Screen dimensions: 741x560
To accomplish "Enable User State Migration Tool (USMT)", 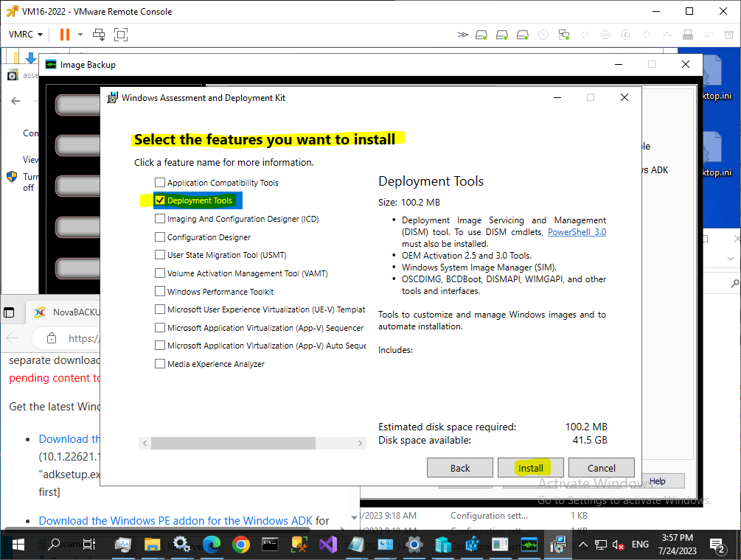I will [160, 255].
